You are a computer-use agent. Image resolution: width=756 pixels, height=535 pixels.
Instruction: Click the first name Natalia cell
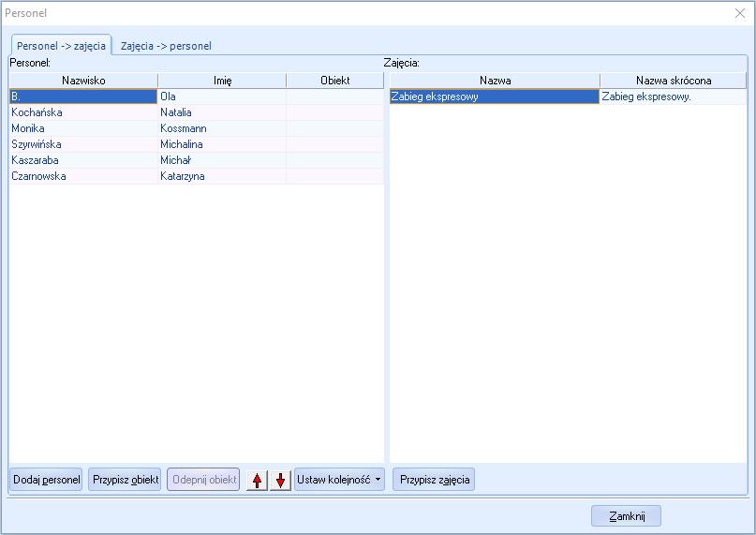tap(222, 112)
